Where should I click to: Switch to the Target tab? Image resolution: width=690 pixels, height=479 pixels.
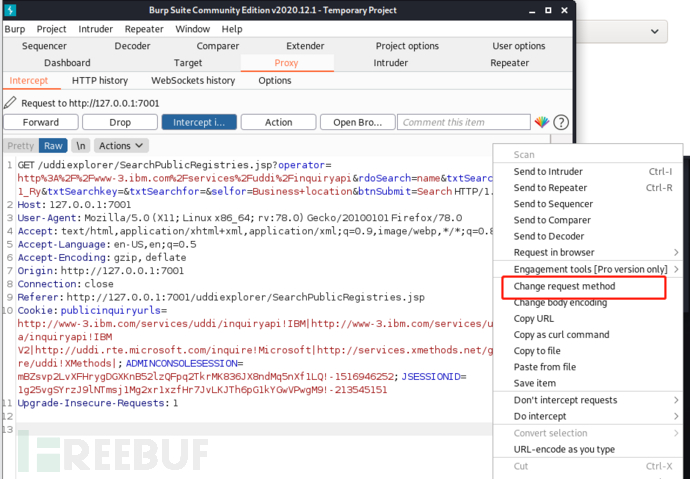coord(188,63)
